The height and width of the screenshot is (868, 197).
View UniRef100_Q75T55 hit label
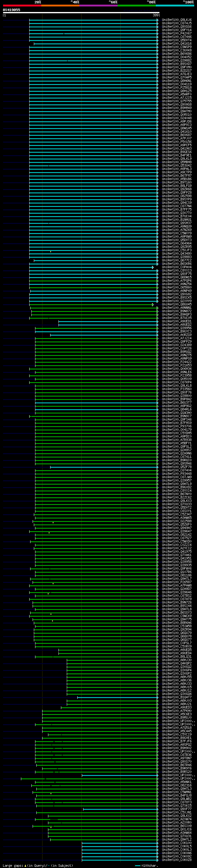[177, 101]
